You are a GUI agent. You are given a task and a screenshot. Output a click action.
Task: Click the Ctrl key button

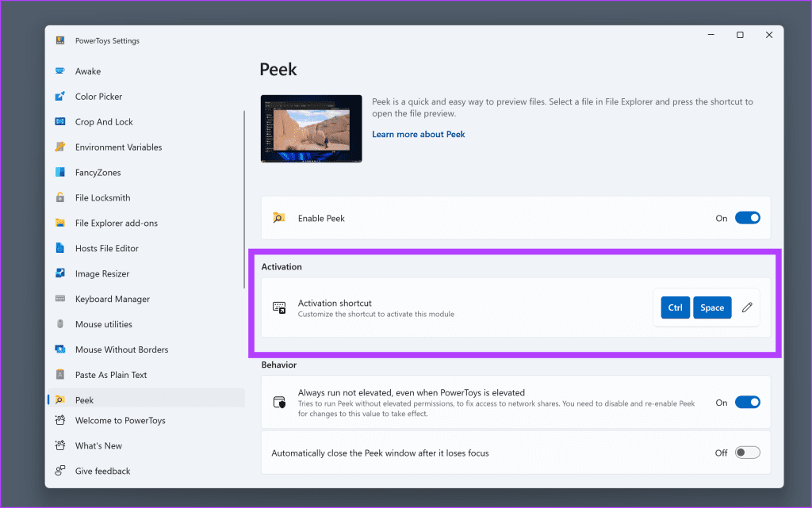676,307
